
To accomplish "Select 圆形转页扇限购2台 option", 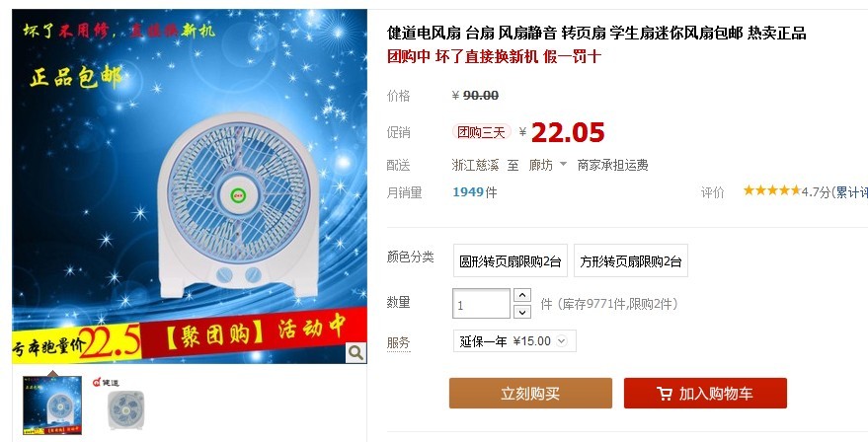I will click(511, 260).
